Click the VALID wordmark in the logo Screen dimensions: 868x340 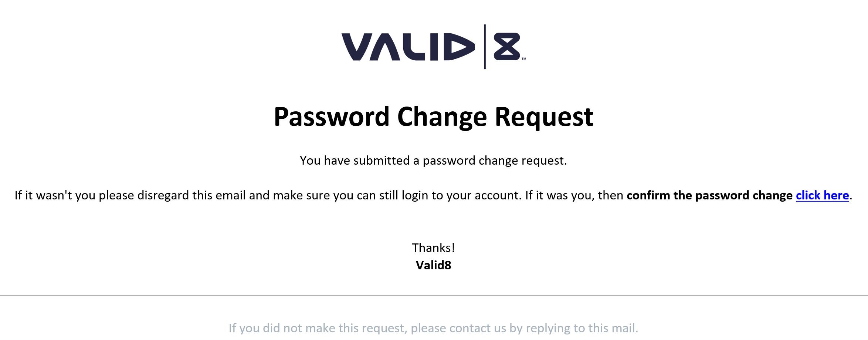tap(408, 47)
